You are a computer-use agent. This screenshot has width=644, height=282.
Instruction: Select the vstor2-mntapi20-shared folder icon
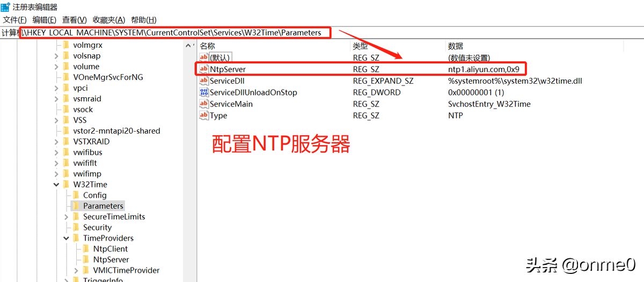click(67, 131)
